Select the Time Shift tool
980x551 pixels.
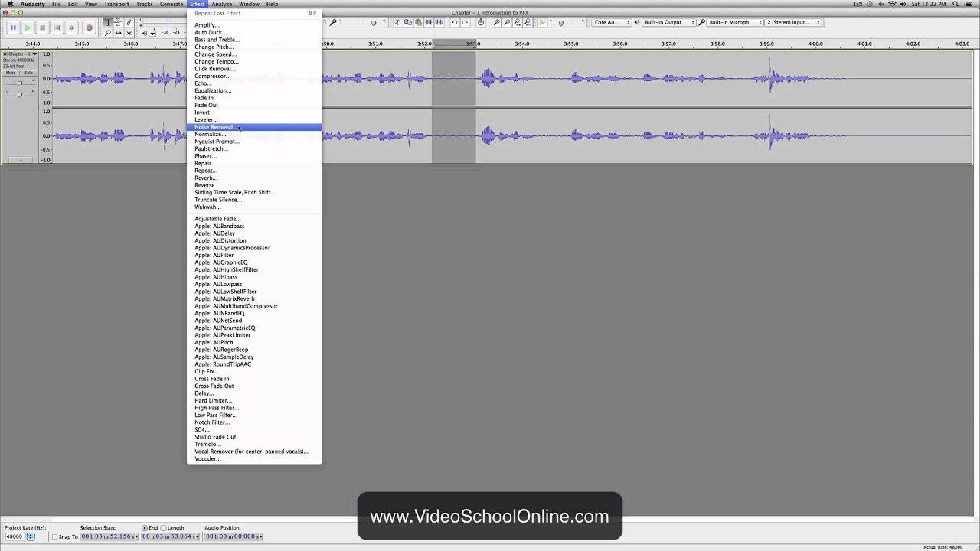point(119,33)
